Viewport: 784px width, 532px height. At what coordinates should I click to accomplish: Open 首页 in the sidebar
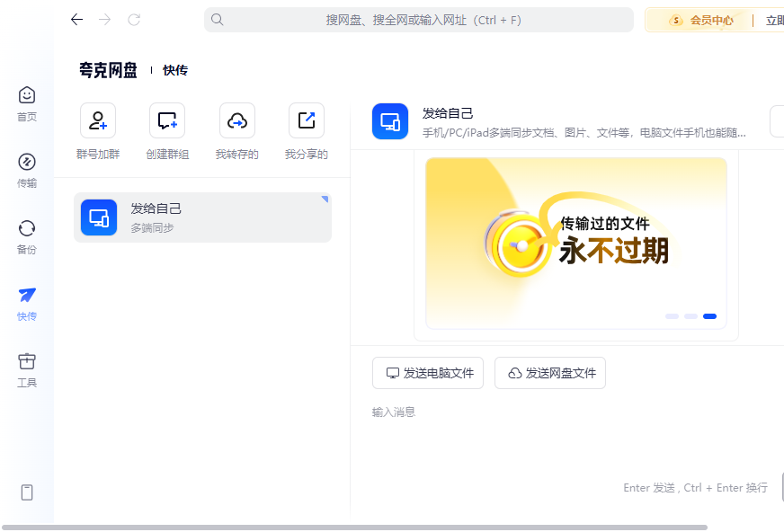pyautogui.click(x=27, y=104)
